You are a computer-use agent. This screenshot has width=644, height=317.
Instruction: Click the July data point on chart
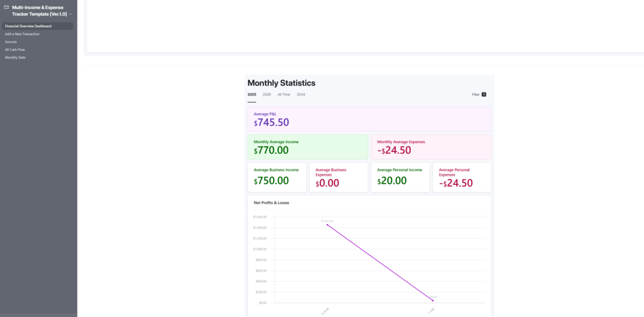tap(433, 300)
